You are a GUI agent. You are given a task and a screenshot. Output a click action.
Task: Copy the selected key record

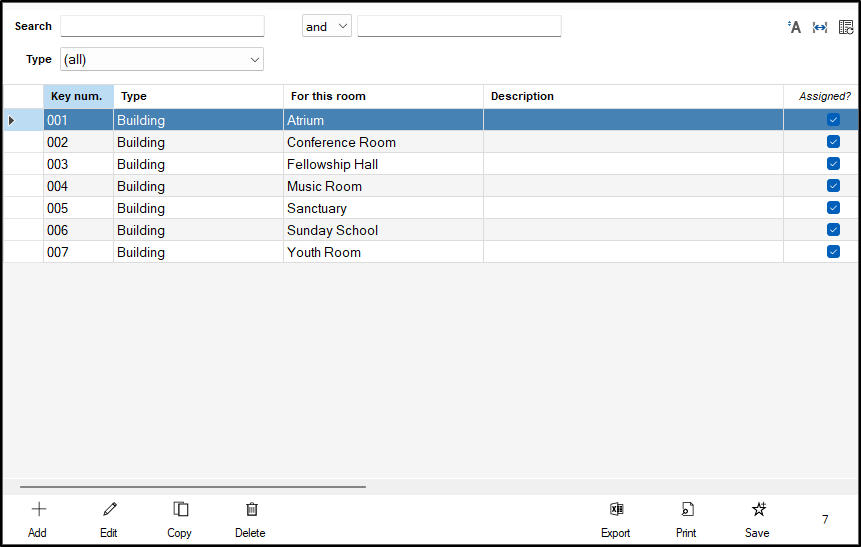[180, 517]
